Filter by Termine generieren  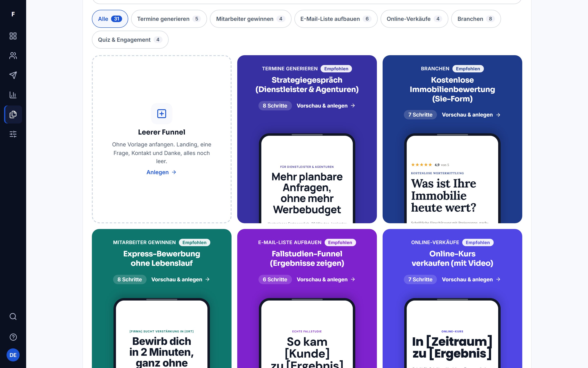point(169,19)
